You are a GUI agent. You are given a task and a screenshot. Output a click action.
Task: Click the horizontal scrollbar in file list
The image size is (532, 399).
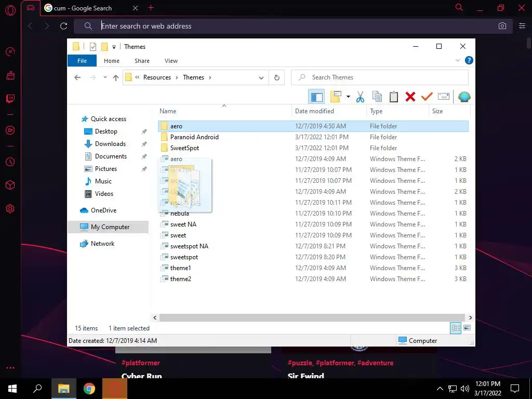[312, 317]
